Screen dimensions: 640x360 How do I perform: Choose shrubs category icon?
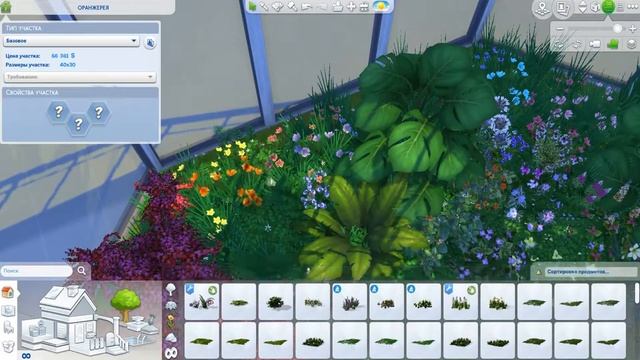tap(171, 305)
